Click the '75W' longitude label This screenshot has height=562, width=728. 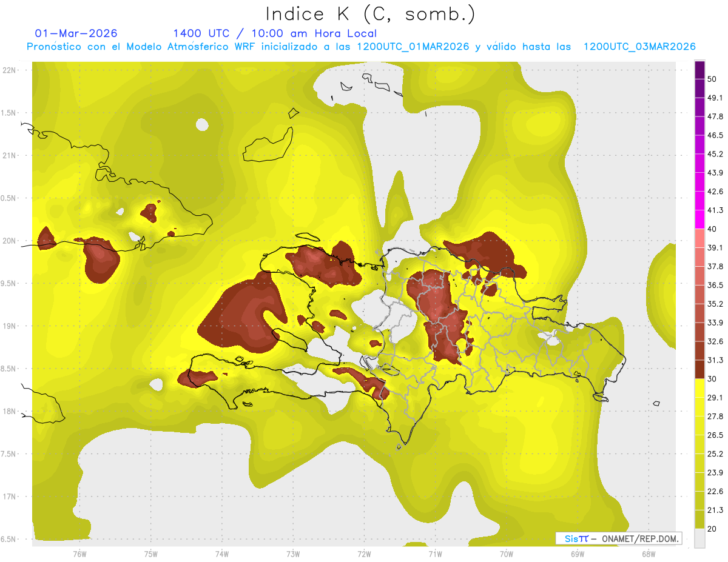[151, 554]
